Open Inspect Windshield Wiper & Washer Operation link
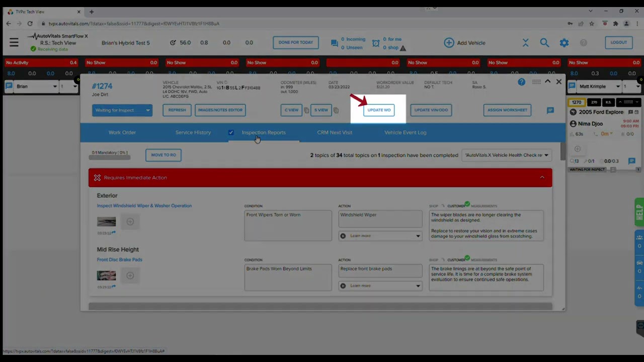Image resolution: width=644 pixels, height=362 pixels. 144,206
